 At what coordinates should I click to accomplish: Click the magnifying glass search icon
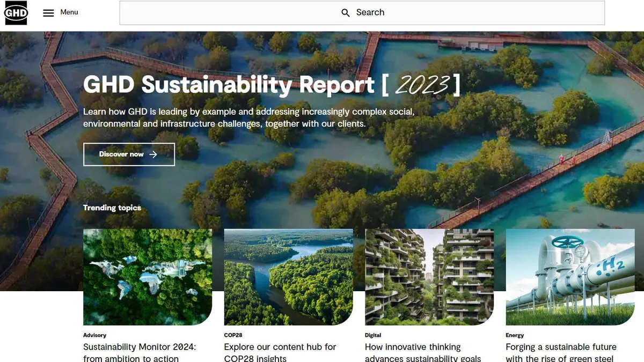pyautogui.click(x=346, y=13)
